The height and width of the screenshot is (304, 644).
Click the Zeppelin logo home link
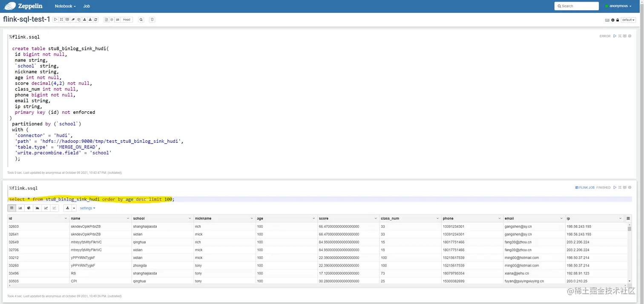pos(23,6)
